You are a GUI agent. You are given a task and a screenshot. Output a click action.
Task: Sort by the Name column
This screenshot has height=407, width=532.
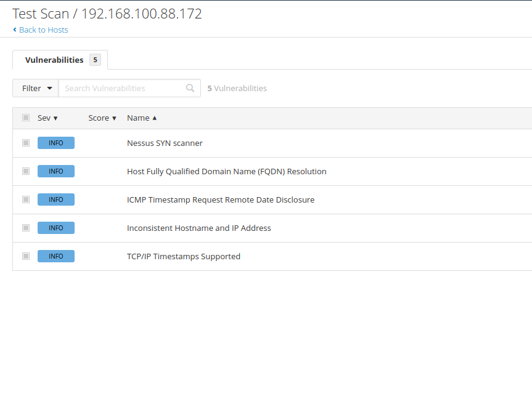142,118
